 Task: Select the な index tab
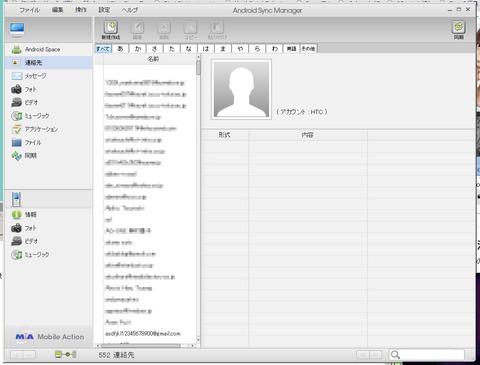point(189,49)
